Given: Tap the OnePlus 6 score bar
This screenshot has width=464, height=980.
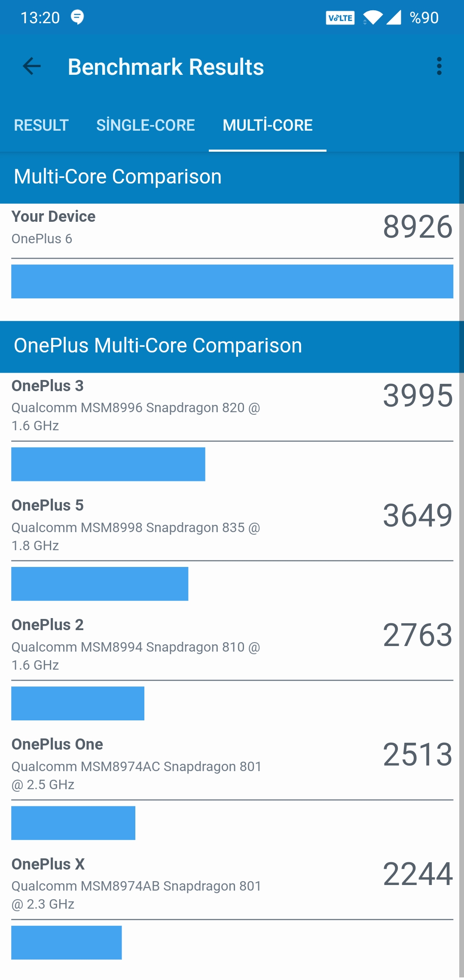Looking at the screenshot, I should [232, 282].
